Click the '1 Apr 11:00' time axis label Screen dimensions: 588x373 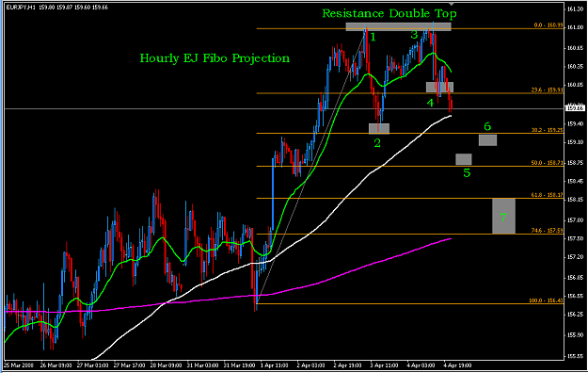pos(275,365)
